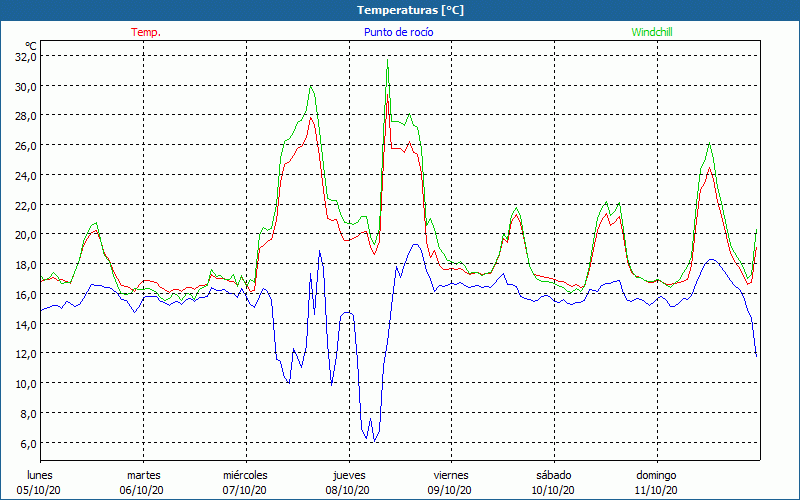The image size is (800, 500).
Task: Click the 'miércoles' day label
Action: (x=245, y=475)
